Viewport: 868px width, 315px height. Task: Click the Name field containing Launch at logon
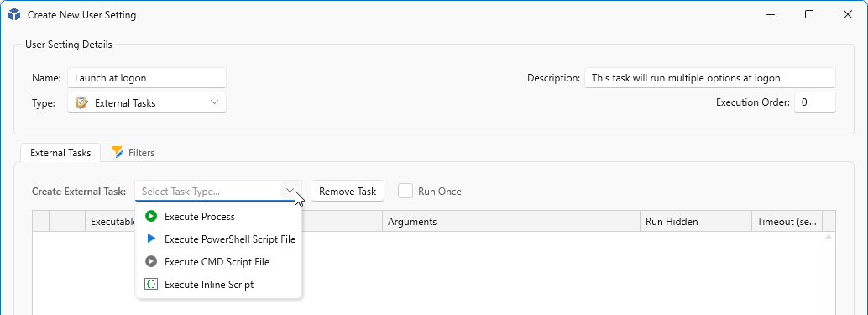pos(147,78)
